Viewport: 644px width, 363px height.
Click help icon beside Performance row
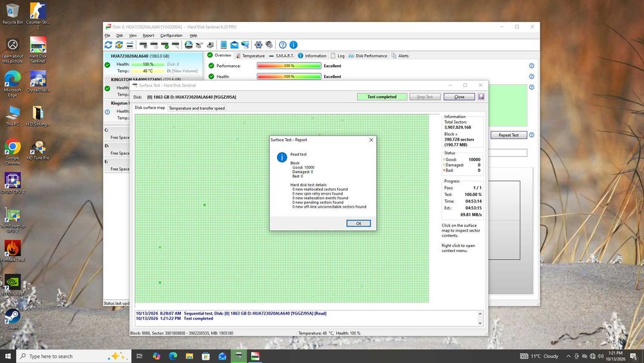(x=531, y=66)
